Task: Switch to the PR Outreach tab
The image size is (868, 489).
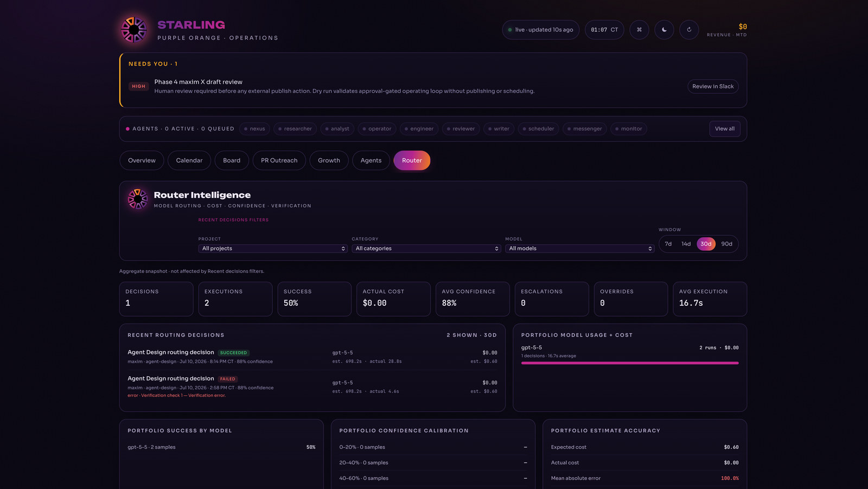Action: [279, 160]
